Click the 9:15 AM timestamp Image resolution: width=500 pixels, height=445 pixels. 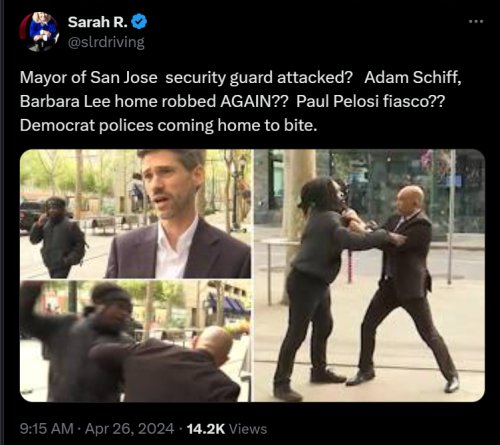tap(47, 429)
